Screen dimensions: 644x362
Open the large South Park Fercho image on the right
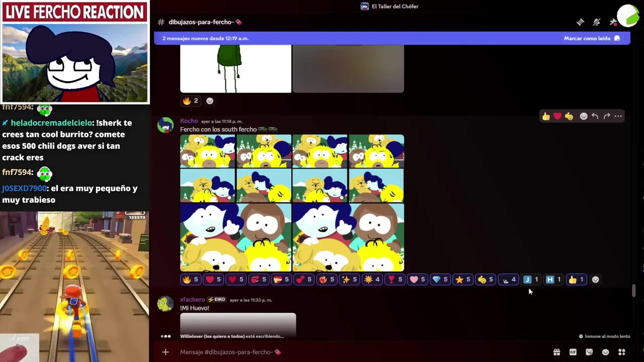(348, 237)
